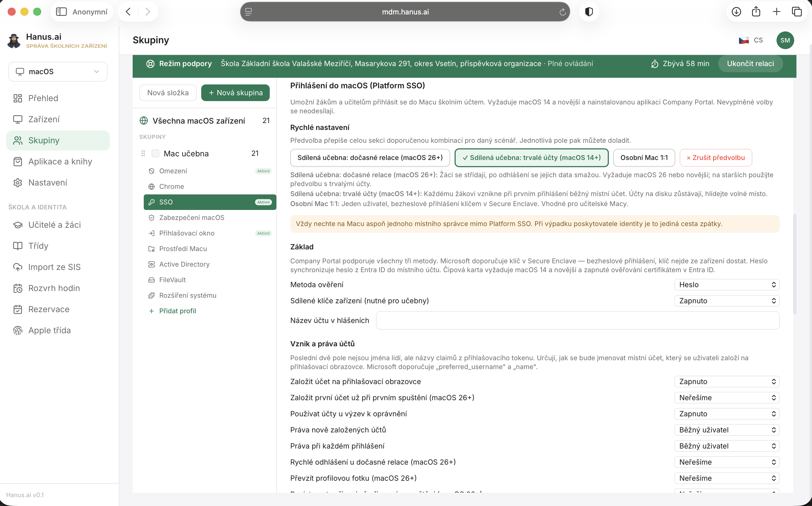
Task: Click the Název účtu v hlášeních field
Action: click(x=578, y=320)
